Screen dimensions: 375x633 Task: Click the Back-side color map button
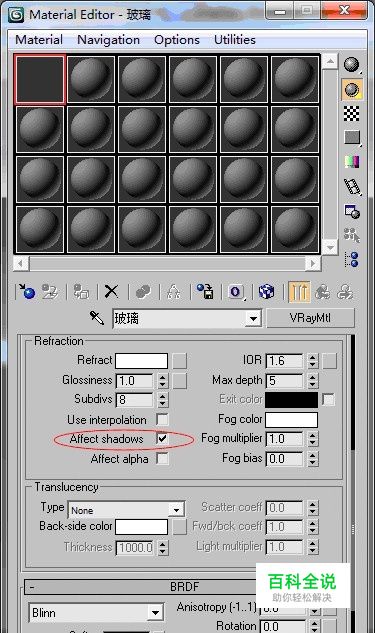tap(180, 527)
